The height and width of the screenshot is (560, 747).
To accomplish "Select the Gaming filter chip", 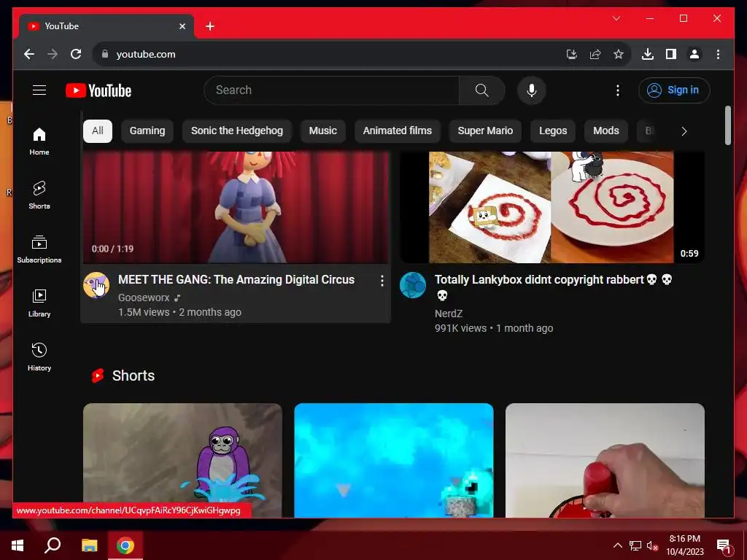I will [x=147, y=131].
